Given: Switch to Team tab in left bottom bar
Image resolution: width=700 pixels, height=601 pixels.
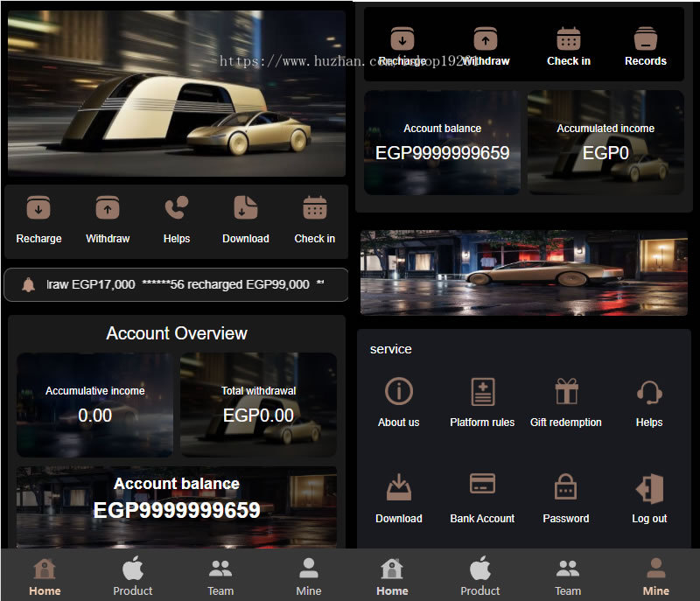Looking at the screenshot, I should (x=220, y=577).
